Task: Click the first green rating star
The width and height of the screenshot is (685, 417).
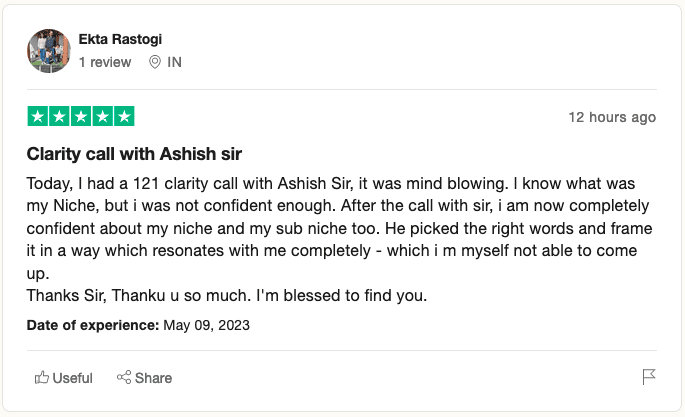Action: point(37,116)
